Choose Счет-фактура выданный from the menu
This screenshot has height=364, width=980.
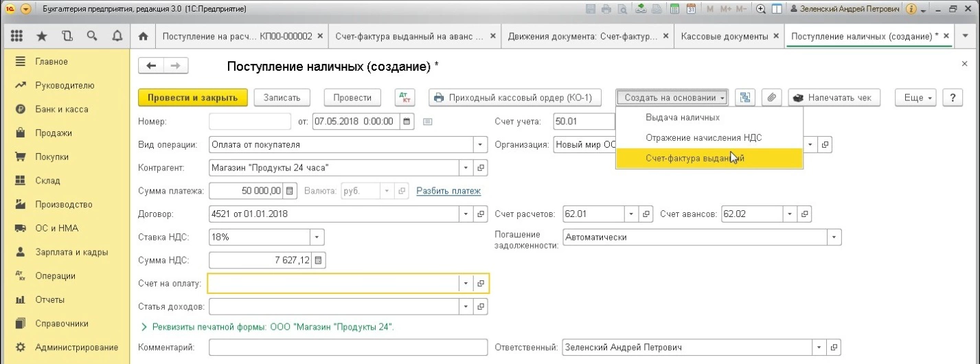695,159
